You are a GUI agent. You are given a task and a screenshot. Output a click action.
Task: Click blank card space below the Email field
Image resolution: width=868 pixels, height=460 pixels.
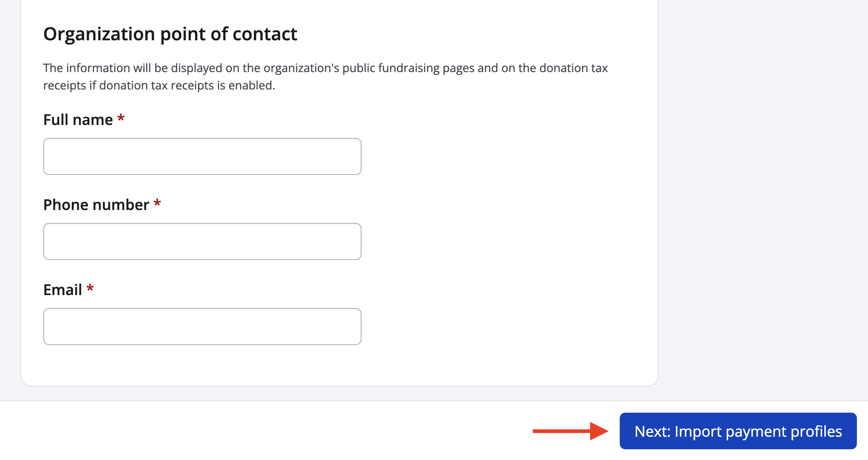coord(333,366)
